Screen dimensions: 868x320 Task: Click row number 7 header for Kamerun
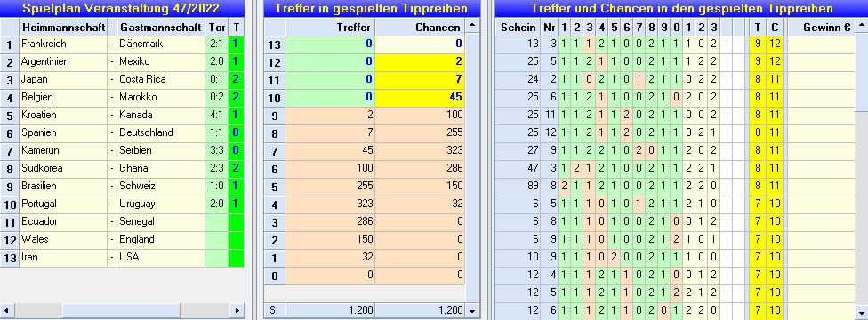click(10, 150)
